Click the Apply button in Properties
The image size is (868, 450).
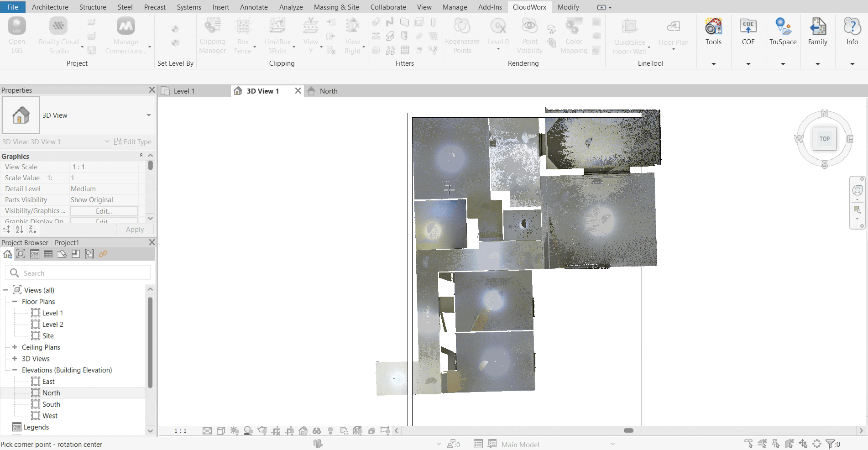pyautogui.click(x=134, y=229)
